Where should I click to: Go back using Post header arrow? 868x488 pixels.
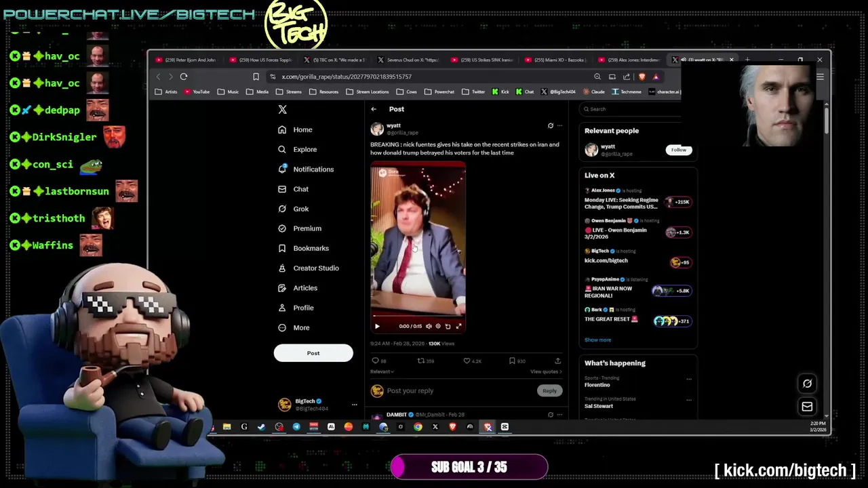pyautogui.click(x=374, y=109)
